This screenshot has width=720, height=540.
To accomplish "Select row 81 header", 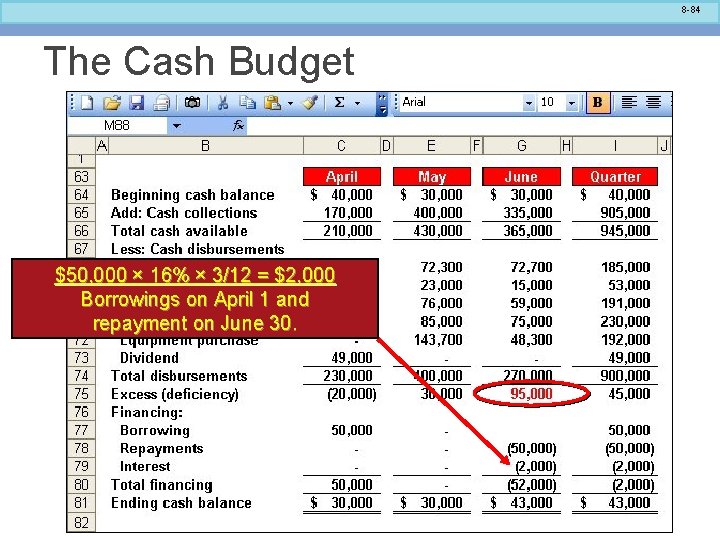I will 81,503.
